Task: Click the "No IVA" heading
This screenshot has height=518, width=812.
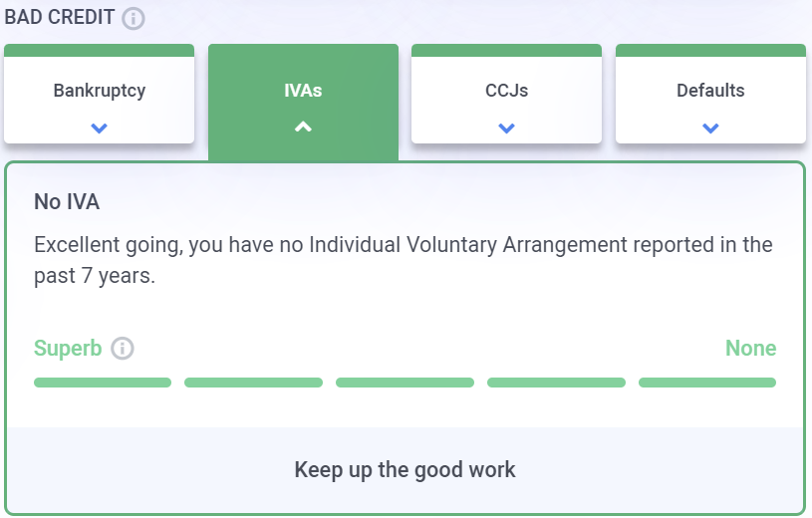Action: (67, 202)
